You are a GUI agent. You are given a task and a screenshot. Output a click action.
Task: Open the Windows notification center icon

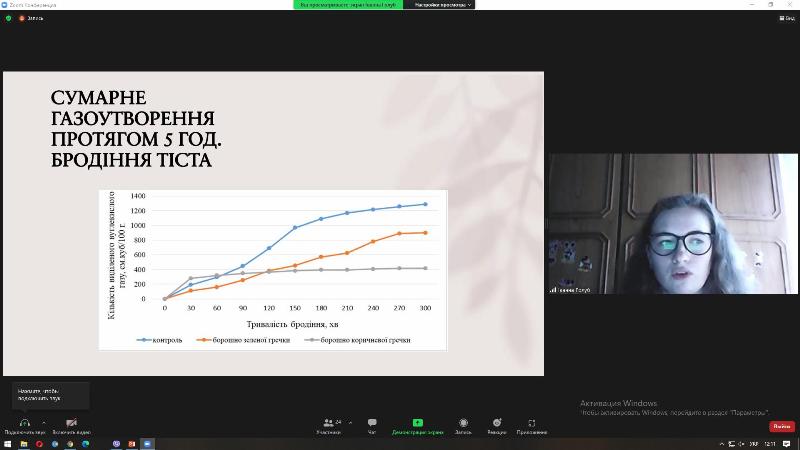(787, 444)
